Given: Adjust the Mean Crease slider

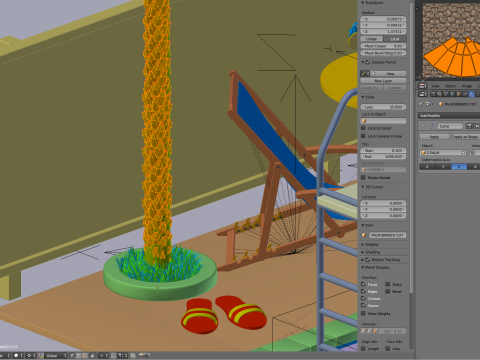Looking at the screenshot, I should 383,46.
